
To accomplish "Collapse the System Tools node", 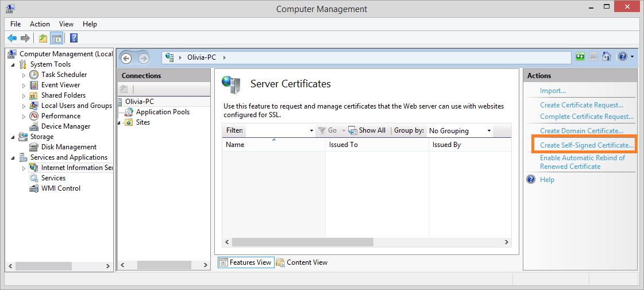I will coord(13,65).
